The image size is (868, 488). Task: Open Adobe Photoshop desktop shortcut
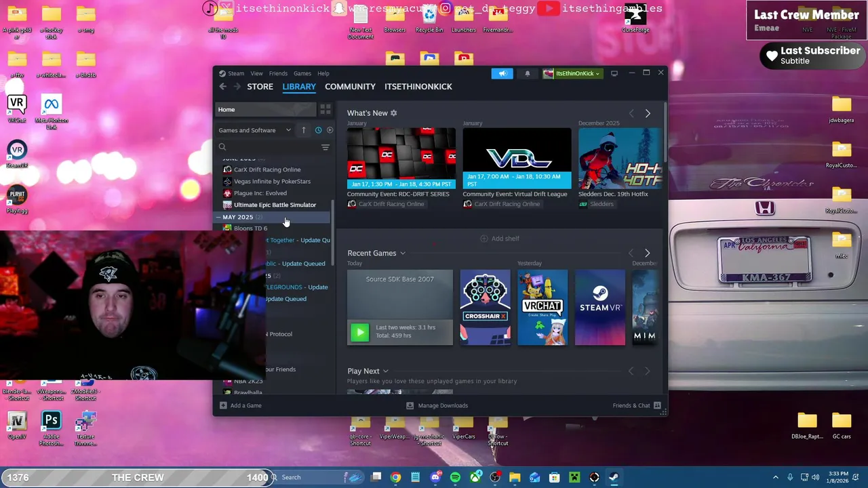point(51,429)
